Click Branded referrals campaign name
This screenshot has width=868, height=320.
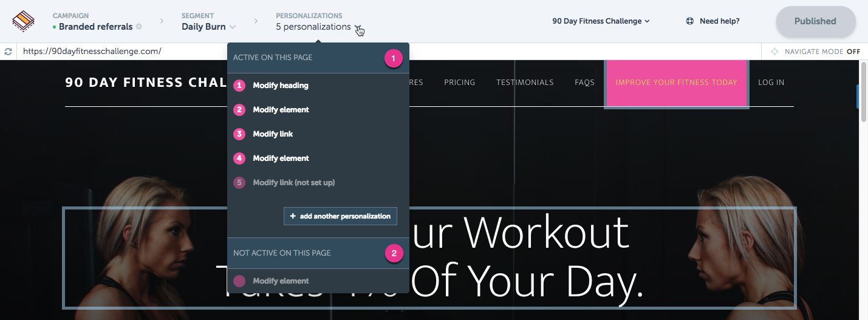(95, 27)
